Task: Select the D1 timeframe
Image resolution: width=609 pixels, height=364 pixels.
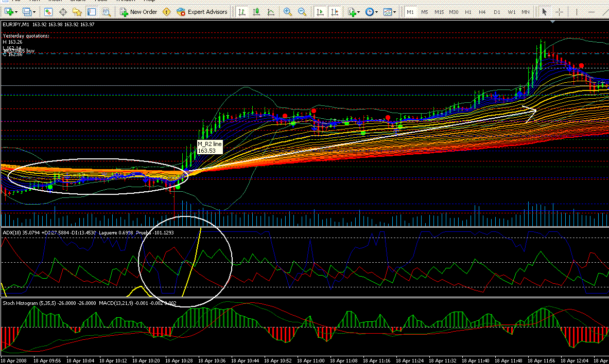Action: pyautogui.click(x=497, y=12)
